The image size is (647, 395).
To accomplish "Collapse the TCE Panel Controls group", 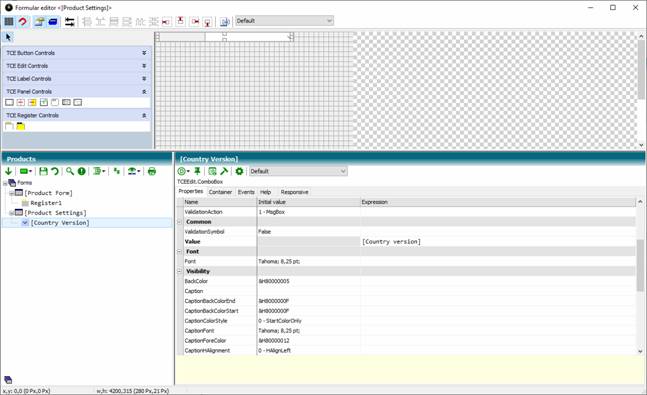I will coord(144,91).
